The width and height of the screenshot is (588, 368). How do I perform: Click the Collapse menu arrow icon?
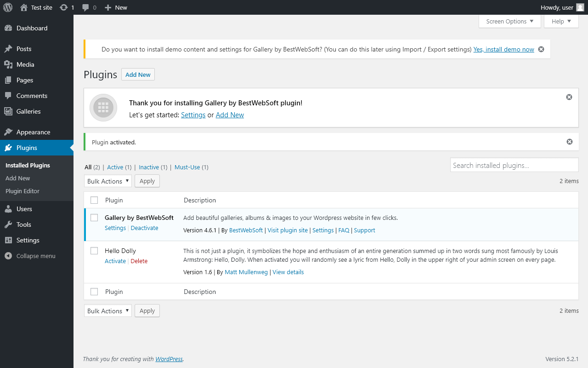tap(8, 256)
